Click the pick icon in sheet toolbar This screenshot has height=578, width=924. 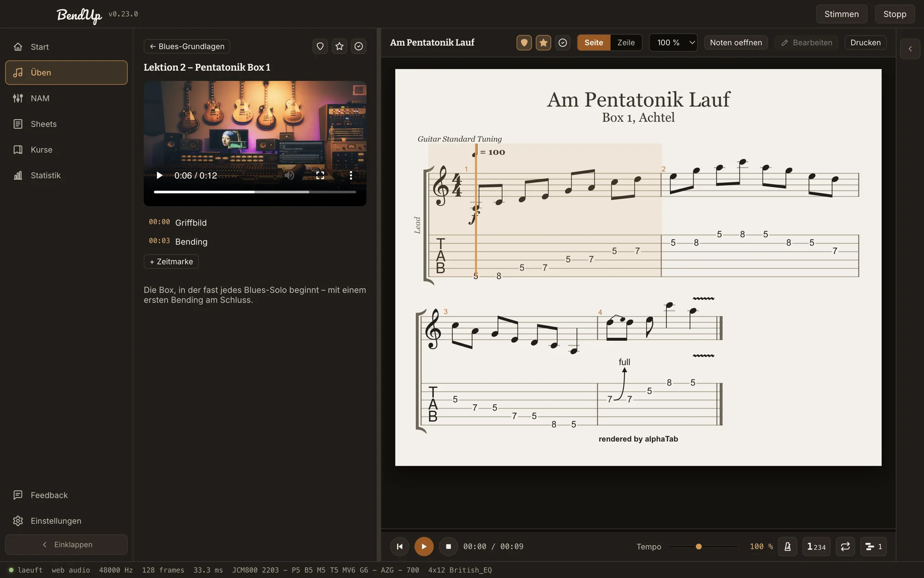524,43
